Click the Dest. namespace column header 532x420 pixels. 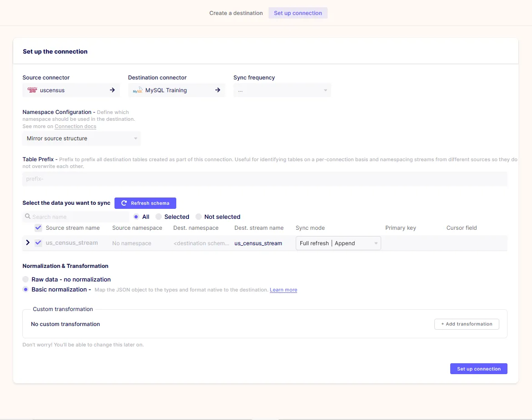pyautogui.click(x=196, y=228)
